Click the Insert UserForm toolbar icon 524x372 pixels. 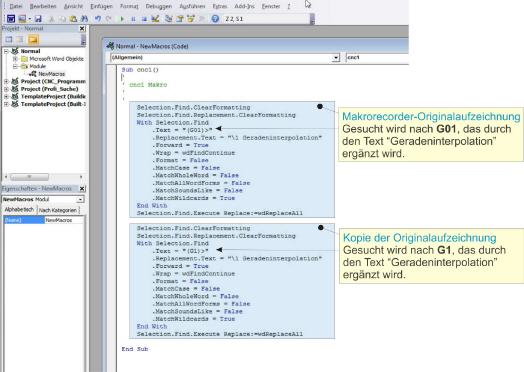click(x=22, y=19)
